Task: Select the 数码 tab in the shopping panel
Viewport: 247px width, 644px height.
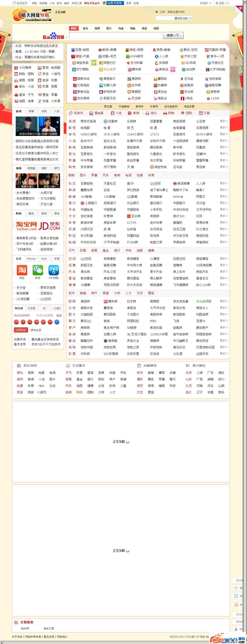Action: (x=44, y=214)
